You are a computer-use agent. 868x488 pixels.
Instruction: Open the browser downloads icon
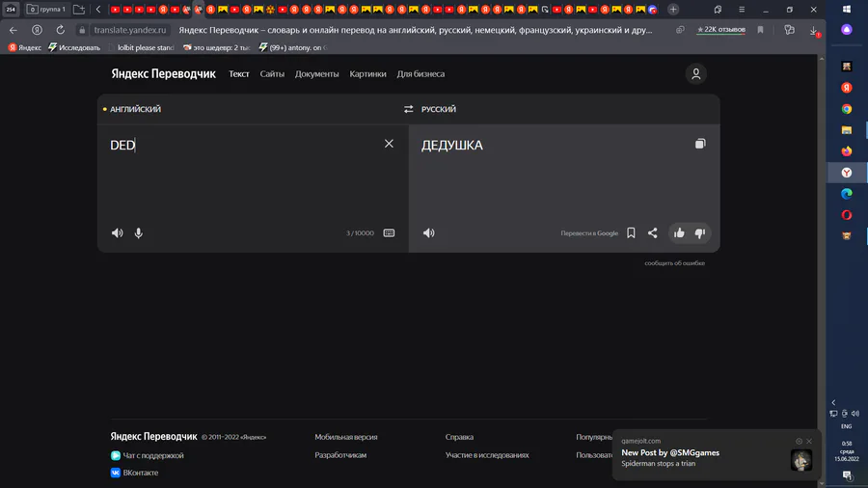click(814, 31)
